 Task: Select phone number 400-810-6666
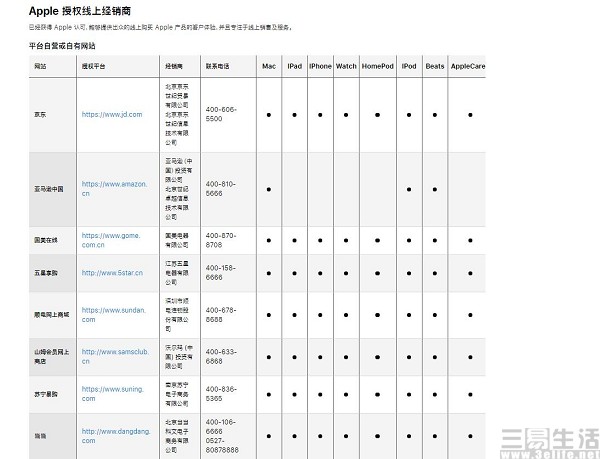pos(221,189)
